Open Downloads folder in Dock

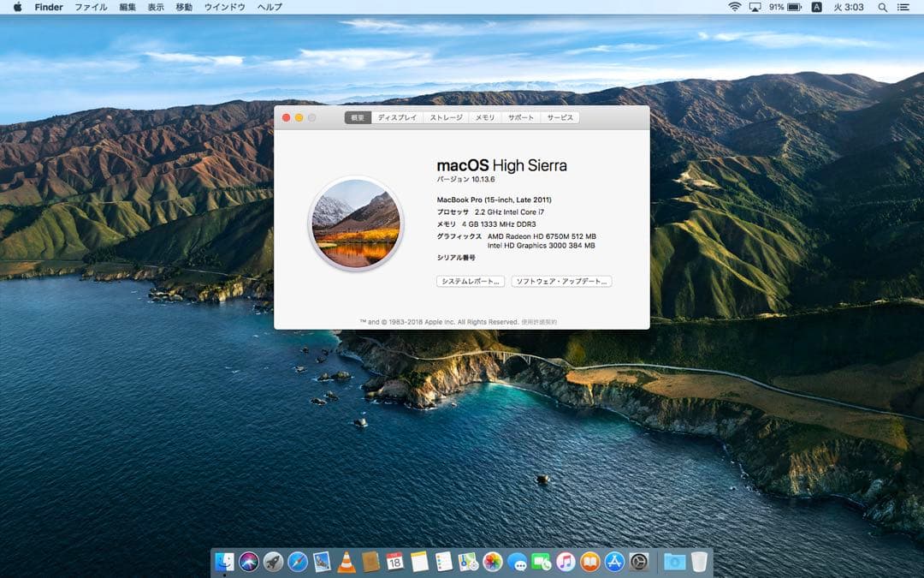(674, 562)
